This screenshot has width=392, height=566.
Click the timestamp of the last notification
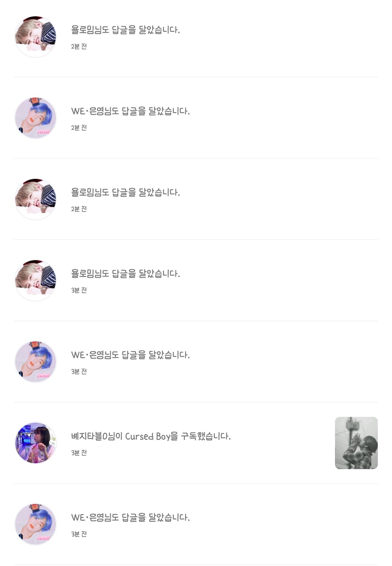click(x=79, y=534)
